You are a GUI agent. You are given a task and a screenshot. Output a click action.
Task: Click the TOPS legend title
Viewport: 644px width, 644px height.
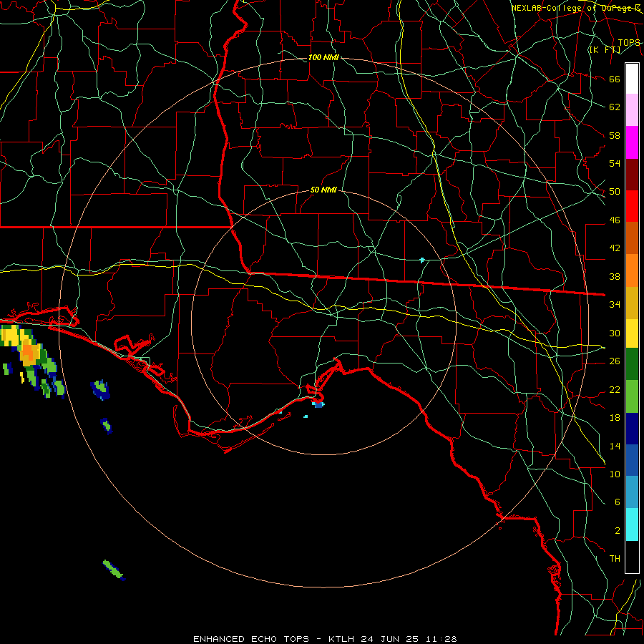pos(629,43)
